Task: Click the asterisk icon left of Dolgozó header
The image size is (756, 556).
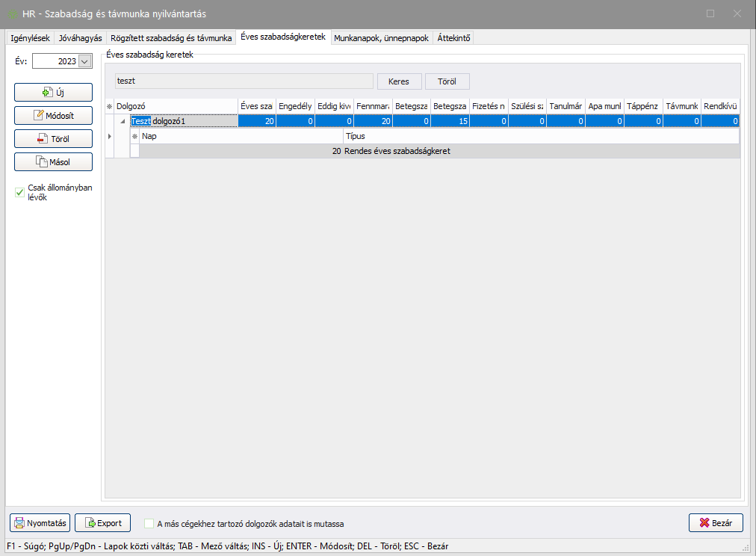Action: 109,107
